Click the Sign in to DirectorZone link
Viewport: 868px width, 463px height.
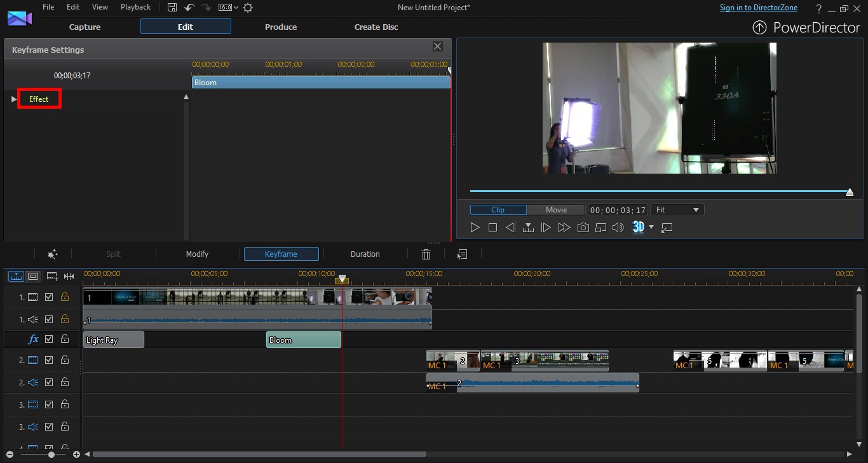[758, 8]
